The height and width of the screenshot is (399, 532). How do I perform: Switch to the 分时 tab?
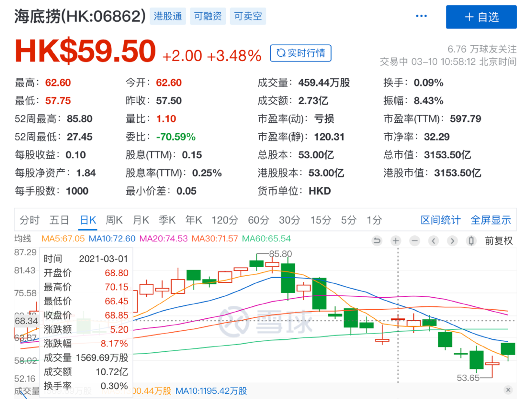point(29,220)
